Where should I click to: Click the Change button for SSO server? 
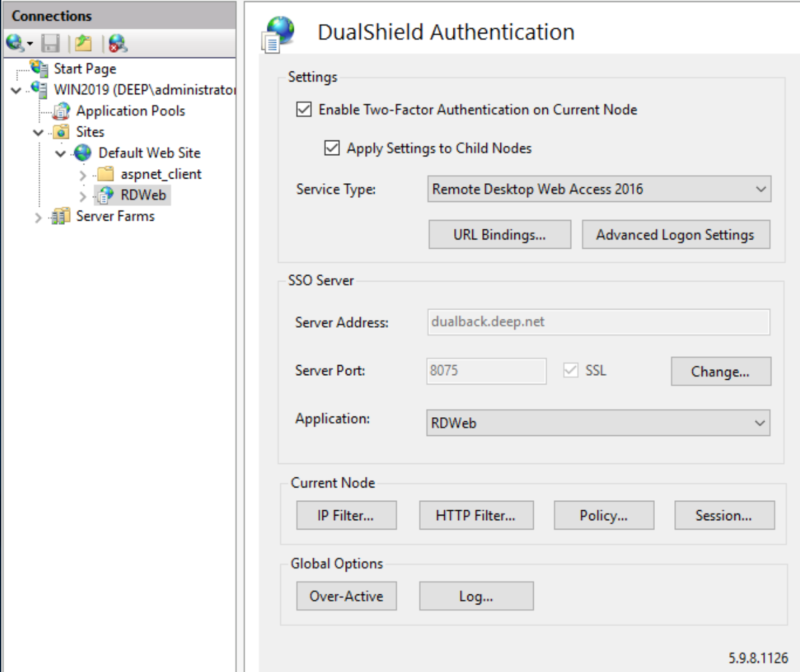point(720,372)
